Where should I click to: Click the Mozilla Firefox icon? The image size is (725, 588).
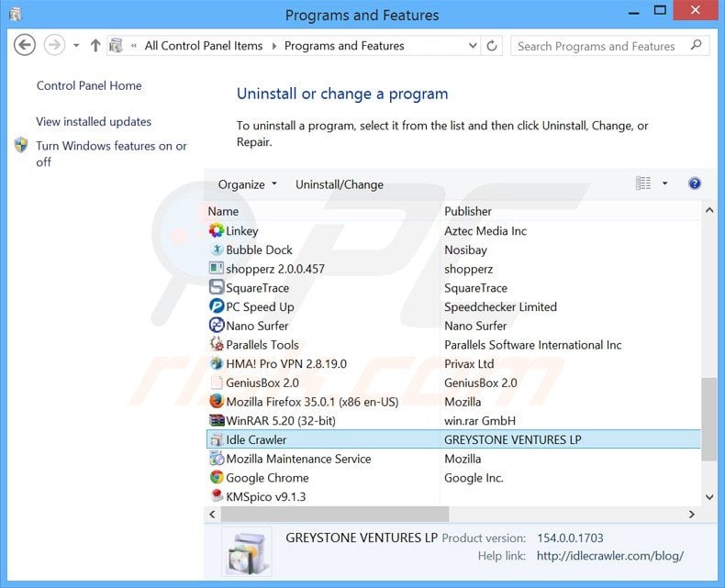click(216, 401)
